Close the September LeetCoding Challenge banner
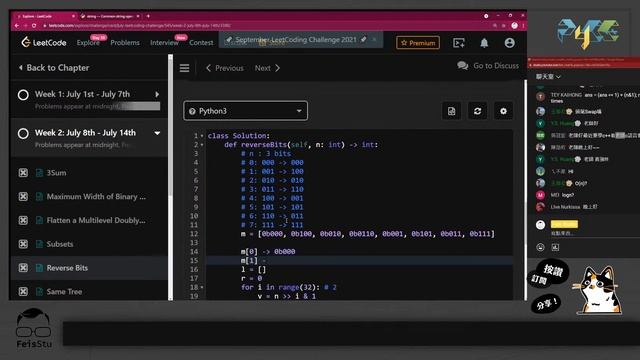The height and width of the screenshot is (360, 640). coord(374,40)
